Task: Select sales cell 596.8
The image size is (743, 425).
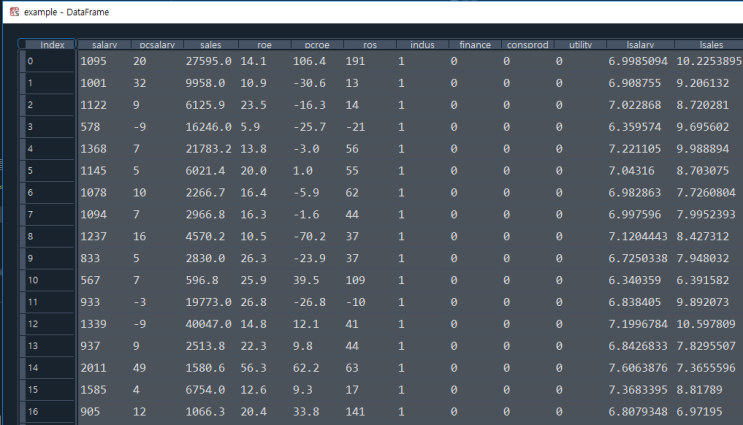Action: click(202, 280)
